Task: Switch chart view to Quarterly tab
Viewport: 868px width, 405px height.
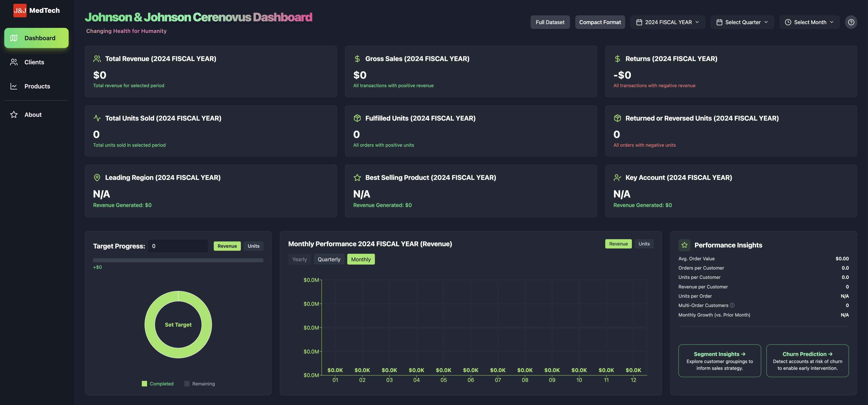Action: point(329,259)
